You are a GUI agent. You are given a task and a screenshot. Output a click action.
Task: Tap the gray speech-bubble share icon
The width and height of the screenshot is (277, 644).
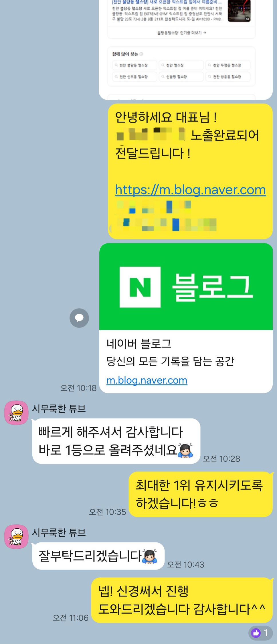pos(79,318)
